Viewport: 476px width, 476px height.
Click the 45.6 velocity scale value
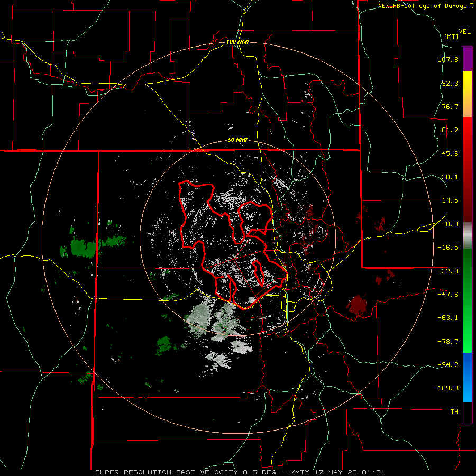[450, 153]
